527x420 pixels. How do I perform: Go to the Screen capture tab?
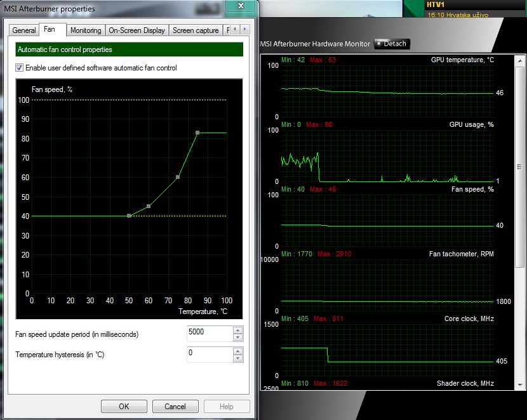[x=195, y=30]
